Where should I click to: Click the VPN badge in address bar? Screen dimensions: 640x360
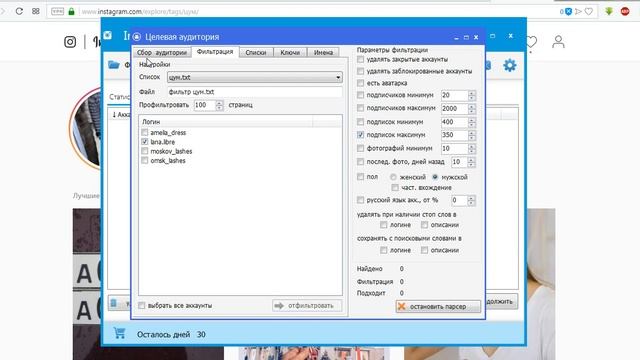57,11
